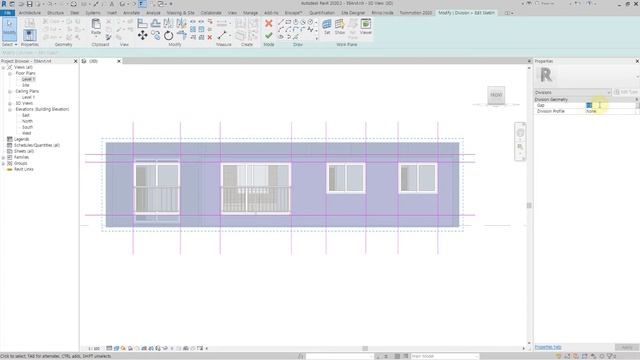Open West elevation in browser
The width and height of the screenshot is (640, 360).
[x=27, y=133]
